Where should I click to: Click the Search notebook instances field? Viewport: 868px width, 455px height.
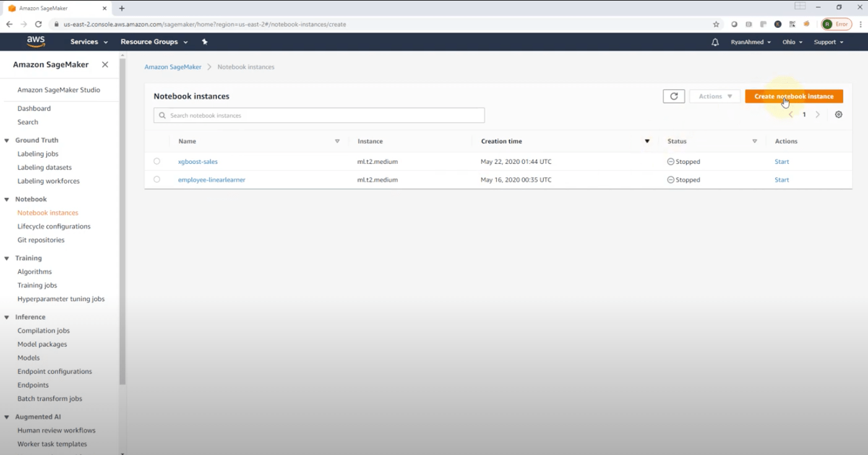pos(319,116)
